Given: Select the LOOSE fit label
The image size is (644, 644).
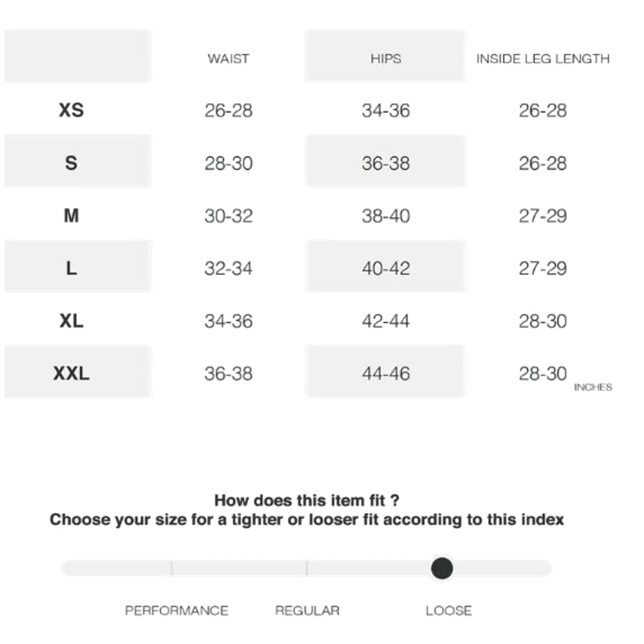Looking at the screenshot, I should [x=449, y=611].
